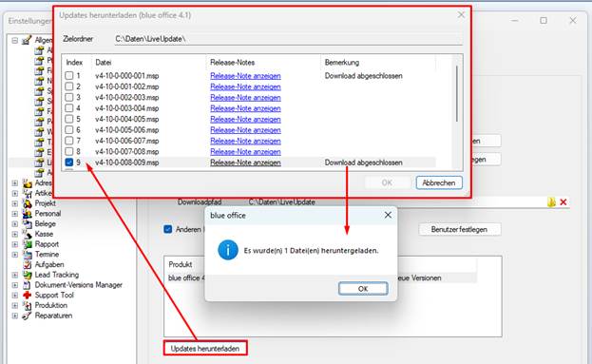The height and width of the screenshot is (364, 592).
Task: Select the Aufgaben tree item
Action: (49, 264)
